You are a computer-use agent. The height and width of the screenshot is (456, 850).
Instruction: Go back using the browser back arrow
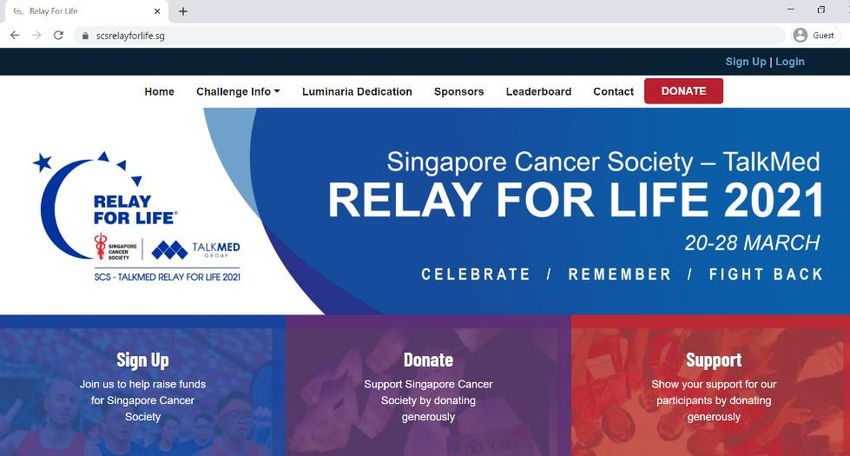(15, 35)
